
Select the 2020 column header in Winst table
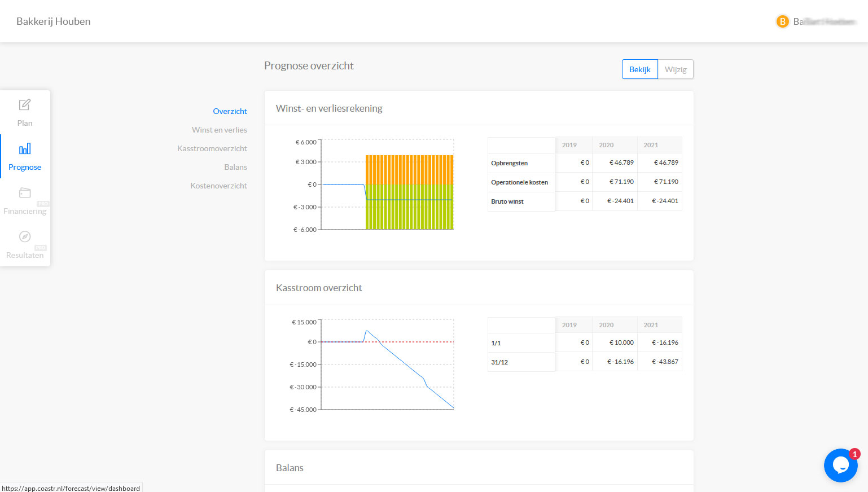click(606, 145)
